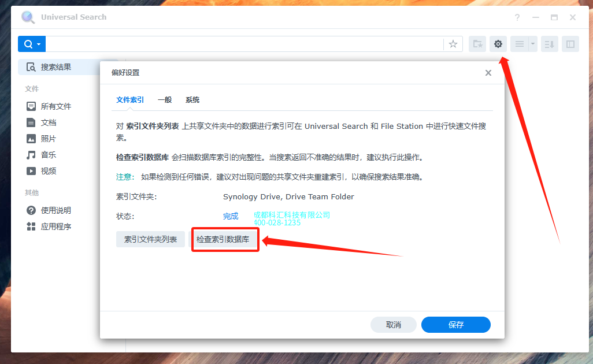Click the 索引文件夹列表 button

(x=150, y=239)
